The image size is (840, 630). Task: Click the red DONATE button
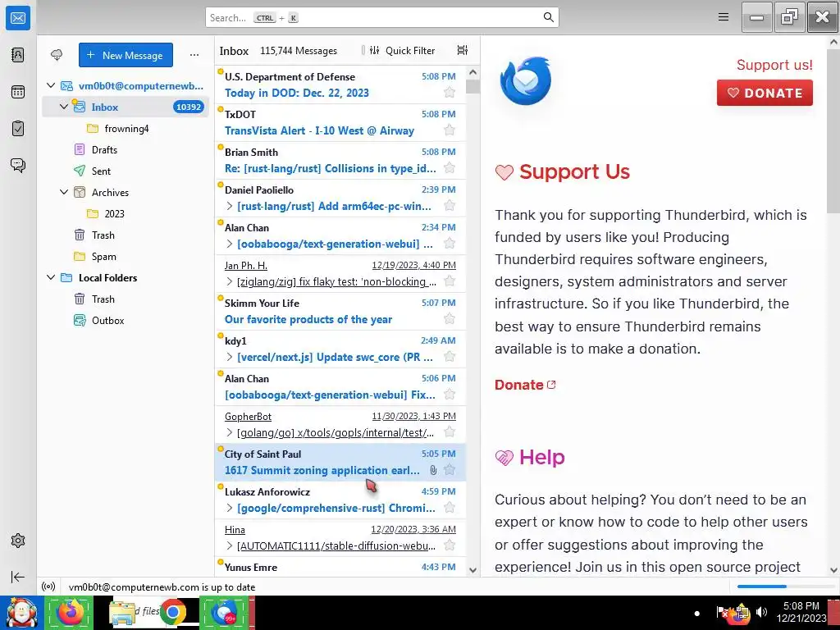pos(765,93)
